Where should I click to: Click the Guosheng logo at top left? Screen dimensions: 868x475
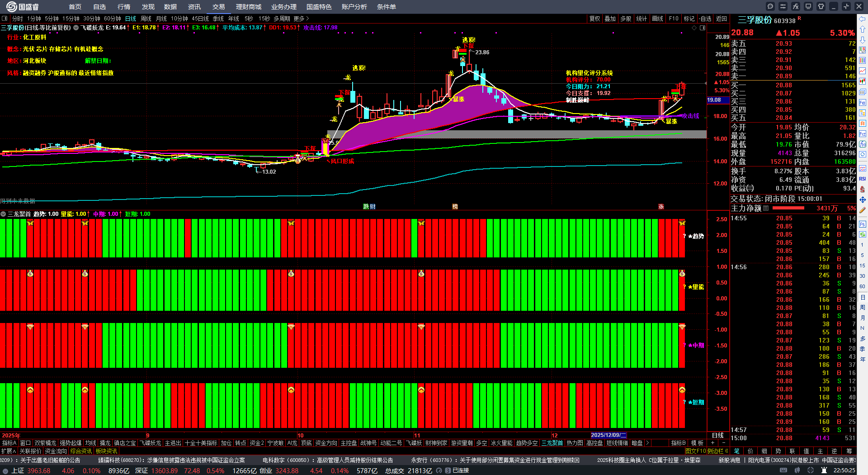pyautogui.click(x=22, y=6)
